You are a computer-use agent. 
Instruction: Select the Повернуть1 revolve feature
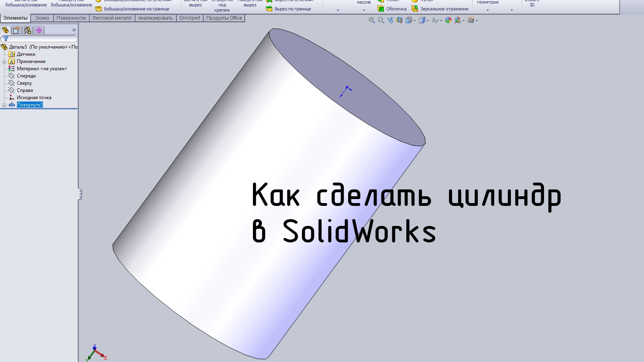[30, 105]
